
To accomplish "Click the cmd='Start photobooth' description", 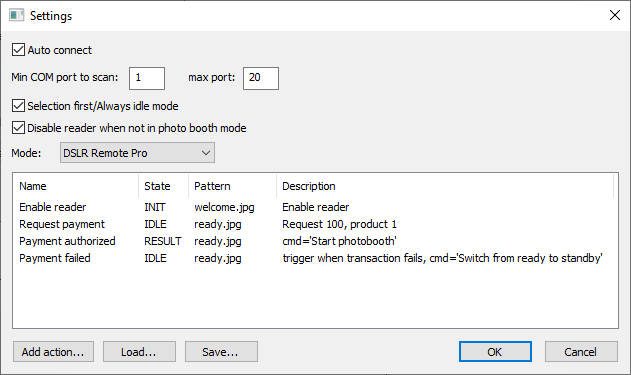I will (x=339, y=241).
